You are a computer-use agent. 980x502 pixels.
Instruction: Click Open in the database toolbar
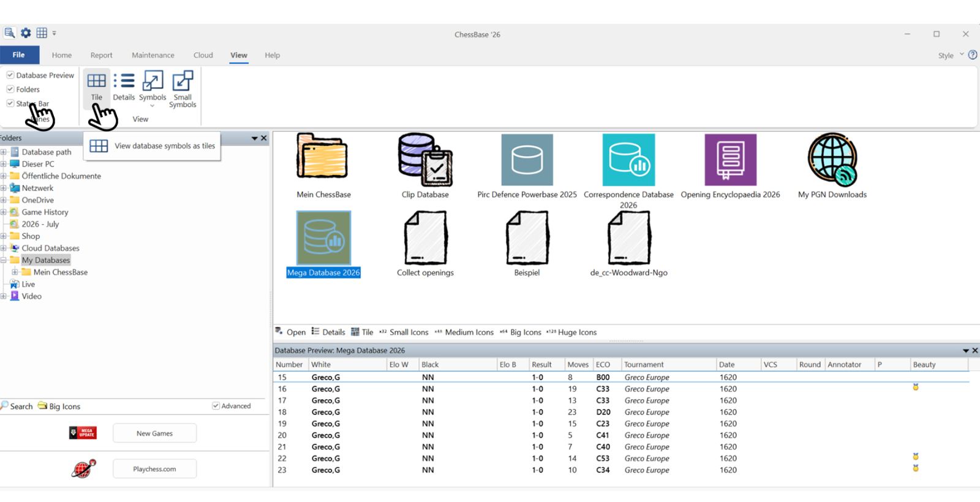pyautogui.click(x=290, y=332)
